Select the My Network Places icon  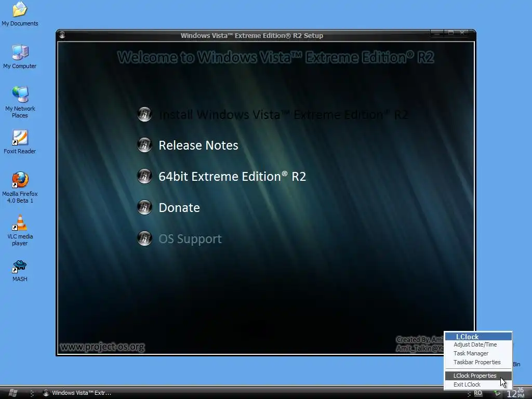(20, 102)
